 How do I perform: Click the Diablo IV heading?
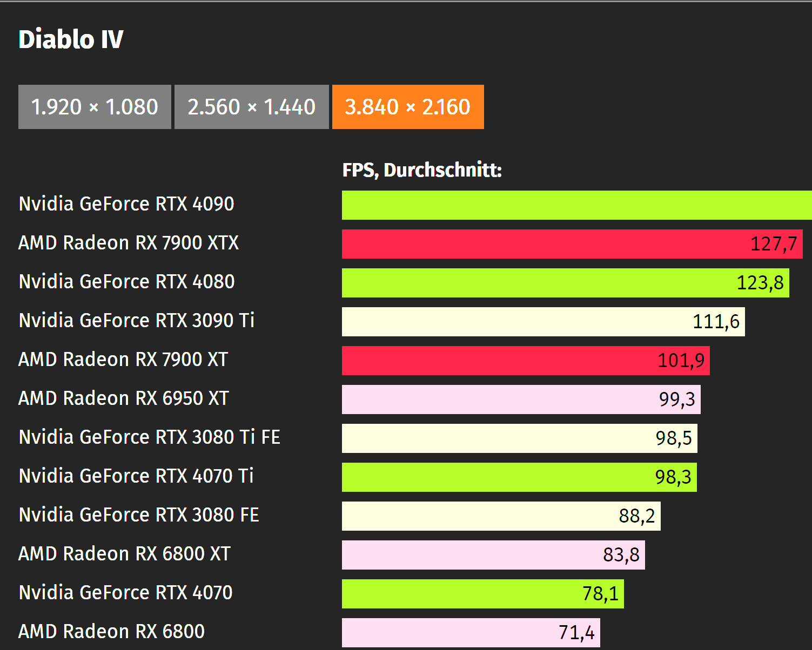[71, 39]
